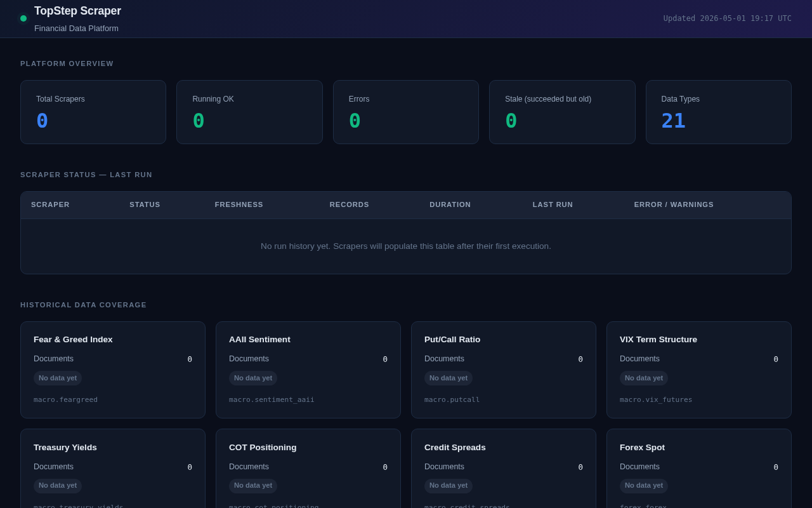Open the Total Scrapers overview card
The width and height of the screenshot is (812, 508).
click(93, 112)
